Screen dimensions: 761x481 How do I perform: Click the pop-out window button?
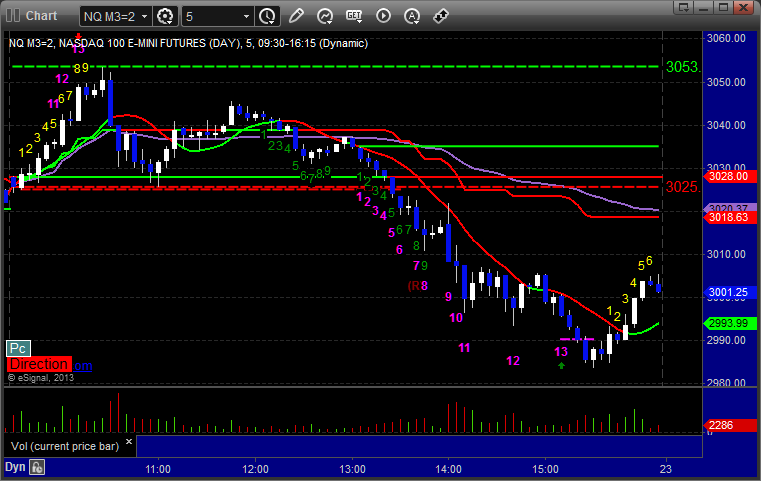pyautogui.click(x=684, y=7)
